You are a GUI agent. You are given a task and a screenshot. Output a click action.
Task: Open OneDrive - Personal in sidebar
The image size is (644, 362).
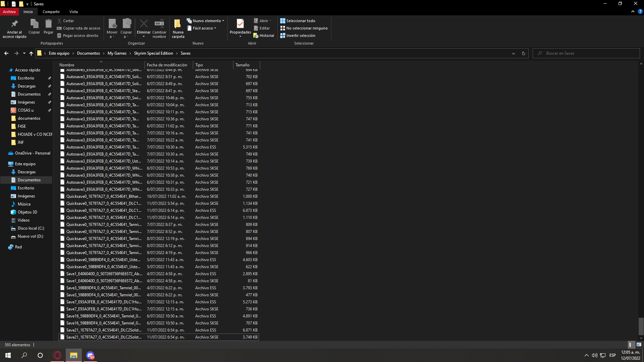coord(29,153)
